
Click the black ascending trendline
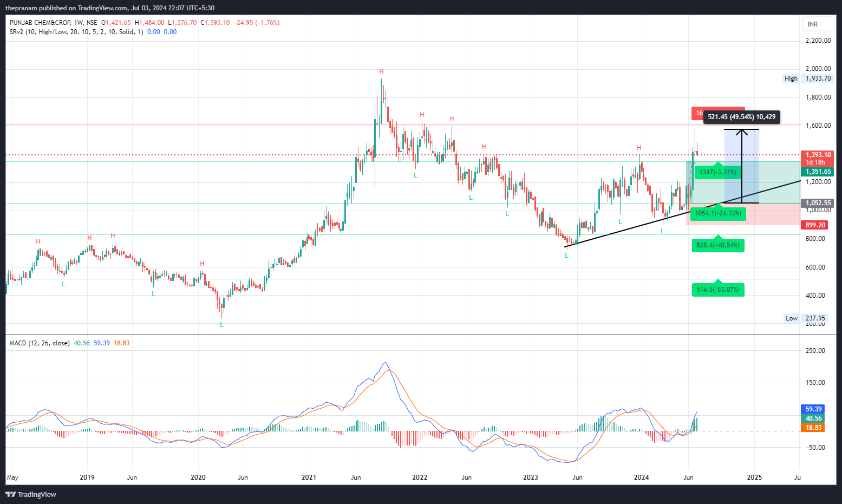682,214
